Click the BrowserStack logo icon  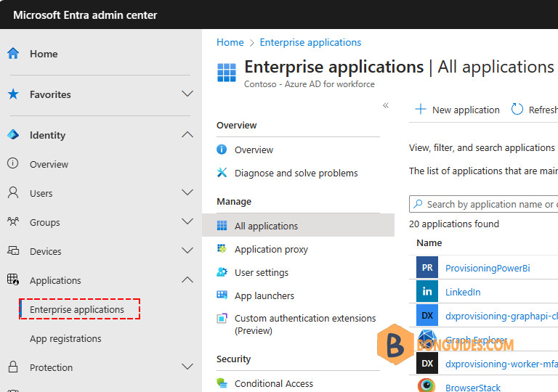[426, 385]
